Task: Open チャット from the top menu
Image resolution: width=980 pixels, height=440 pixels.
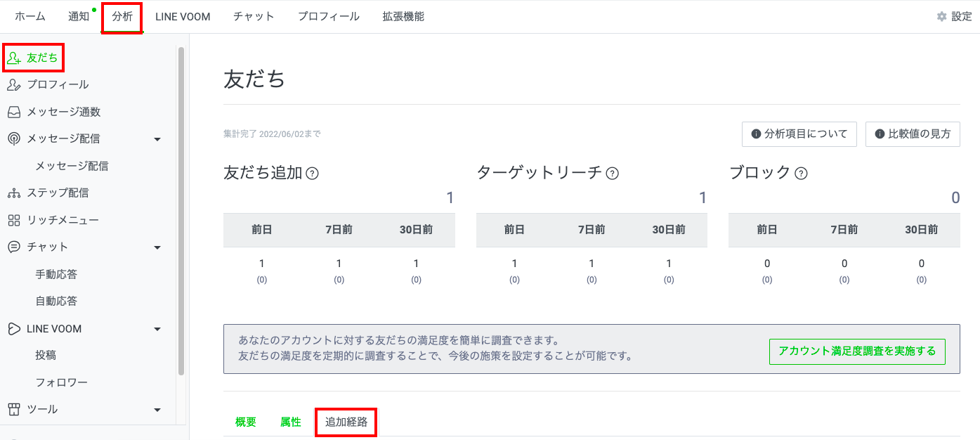Action: (x=254, y=15)
